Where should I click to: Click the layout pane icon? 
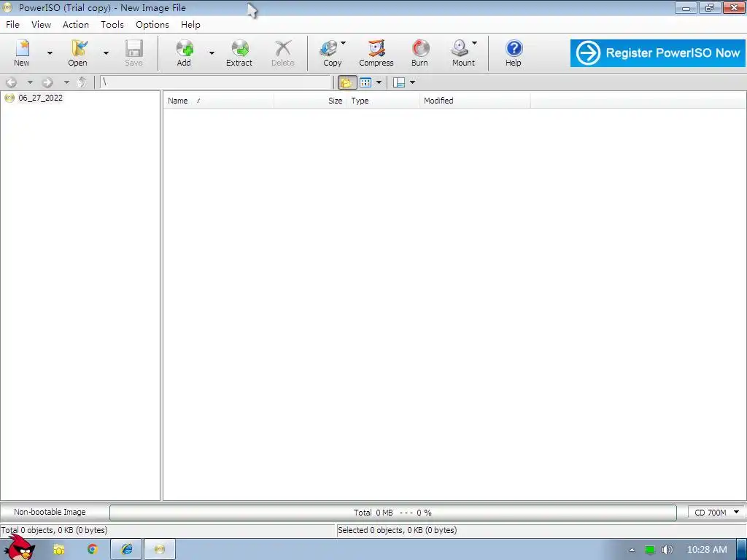(399, 82)
